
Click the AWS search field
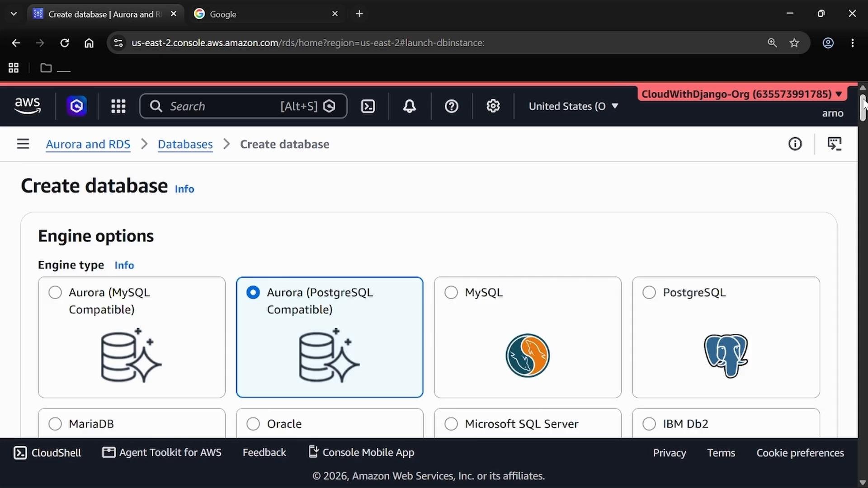pos(243,106)
